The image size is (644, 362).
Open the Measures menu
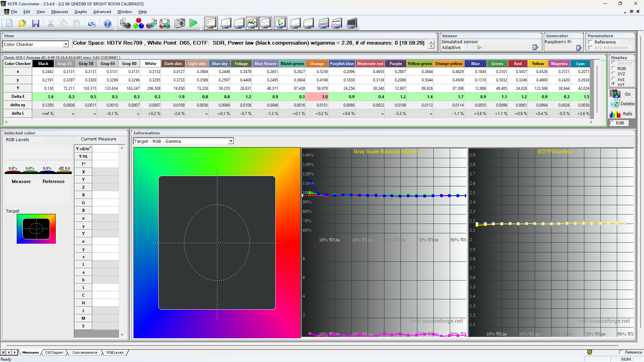coord(59,12)
